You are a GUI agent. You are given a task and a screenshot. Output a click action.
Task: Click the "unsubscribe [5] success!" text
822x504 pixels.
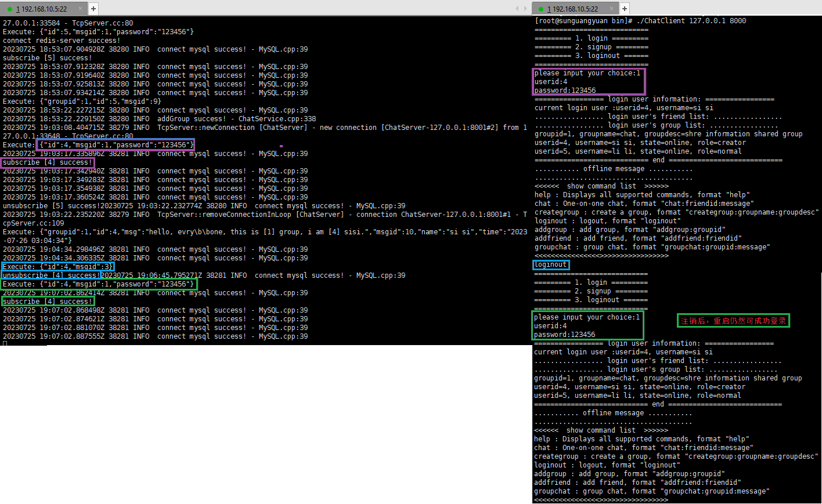[51, 206]
